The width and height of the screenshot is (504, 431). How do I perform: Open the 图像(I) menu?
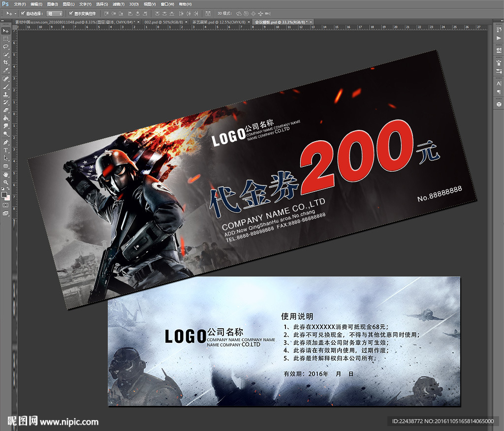(52, 4)
